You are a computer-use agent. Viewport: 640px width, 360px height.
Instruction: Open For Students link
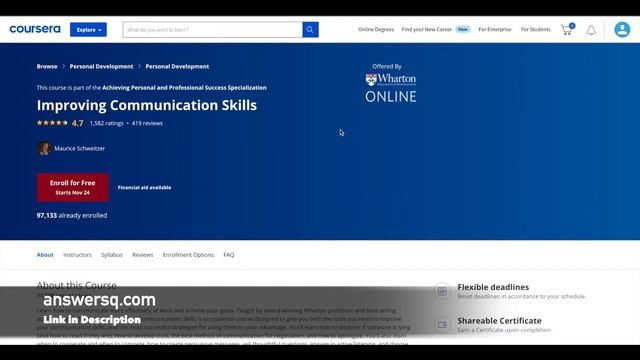(x=536, y=29)
